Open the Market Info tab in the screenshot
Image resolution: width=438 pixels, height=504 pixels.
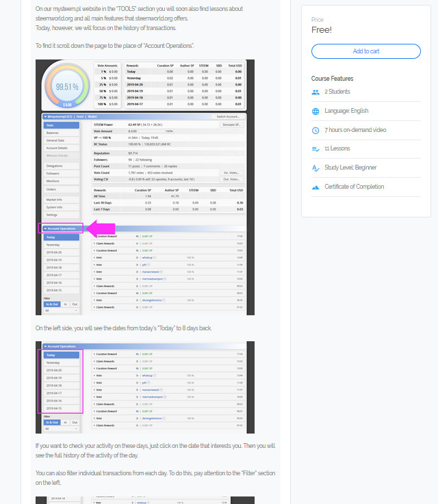(62, 200)
